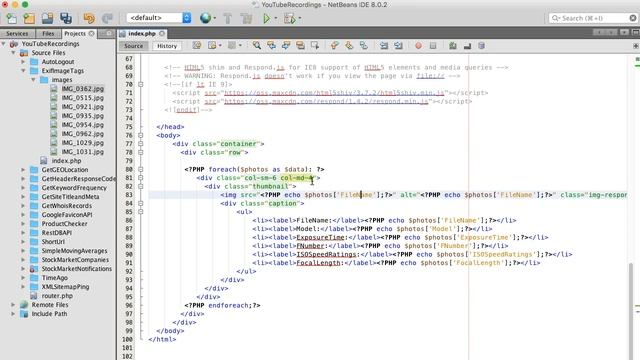Toggle Highlight Search icon in editor toolbar

point(300,46)
